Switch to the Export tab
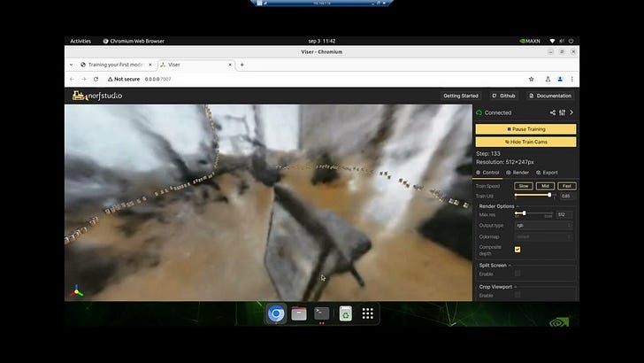The image size is (644, 363). [x=547, y=173]
